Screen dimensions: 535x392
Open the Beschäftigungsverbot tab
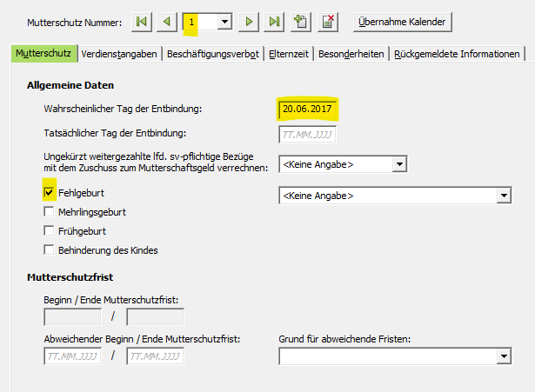[213, 54]
